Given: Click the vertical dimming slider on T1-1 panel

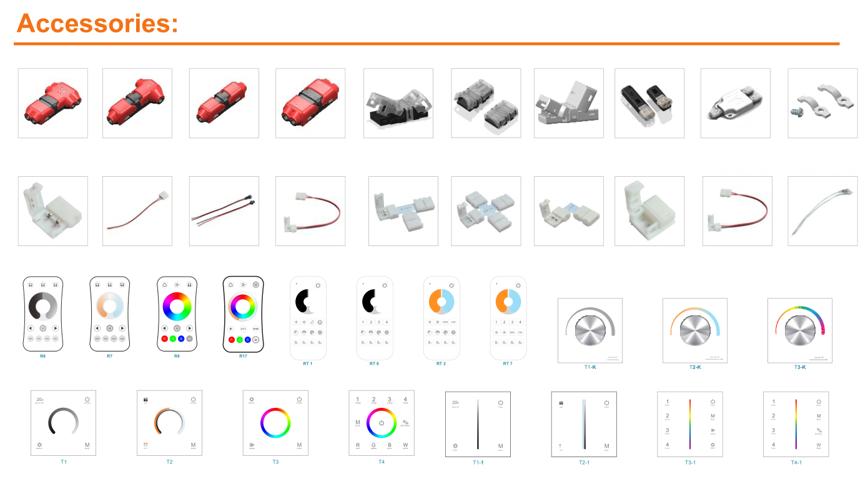Looking at the screenshot, I should coord(478,424).
